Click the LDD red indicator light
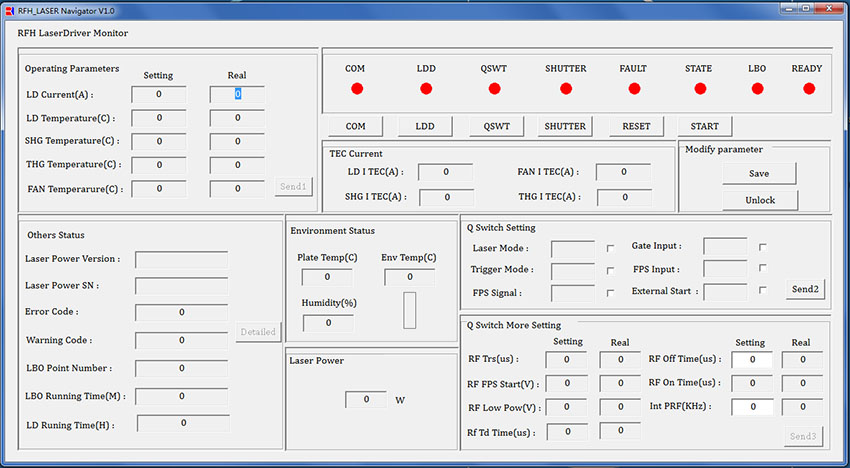This screenshot has width=850, height=468. point(426,88)
